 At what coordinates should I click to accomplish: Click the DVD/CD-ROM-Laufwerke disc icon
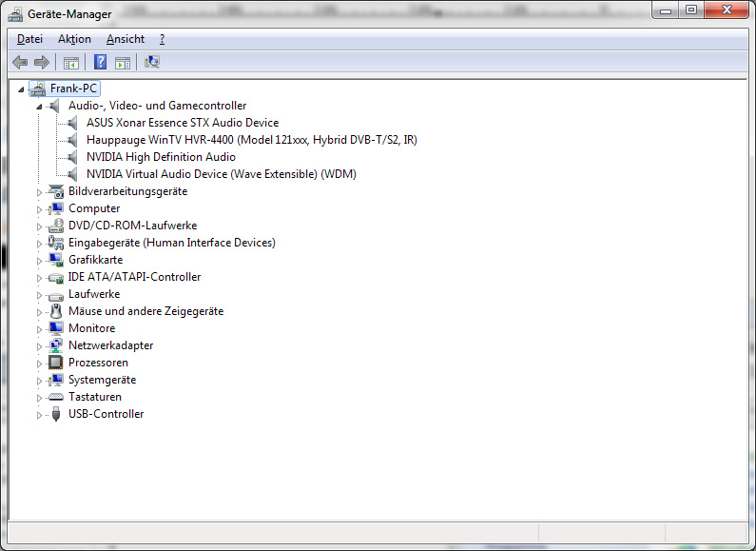click(x=56, y=226)
